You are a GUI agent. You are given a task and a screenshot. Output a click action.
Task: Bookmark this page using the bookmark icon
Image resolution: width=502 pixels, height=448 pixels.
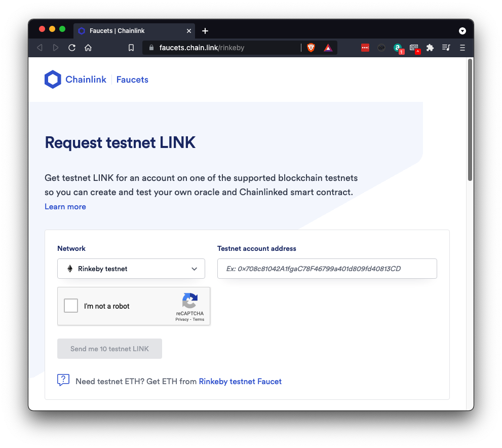pyautogui.click(x=131, y=48)
